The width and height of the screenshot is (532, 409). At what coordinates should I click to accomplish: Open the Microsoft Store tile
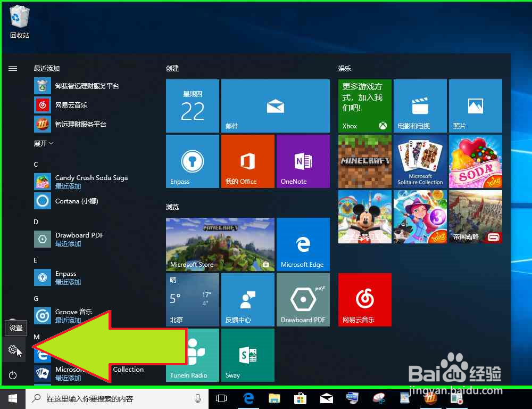tap(220, 244)
